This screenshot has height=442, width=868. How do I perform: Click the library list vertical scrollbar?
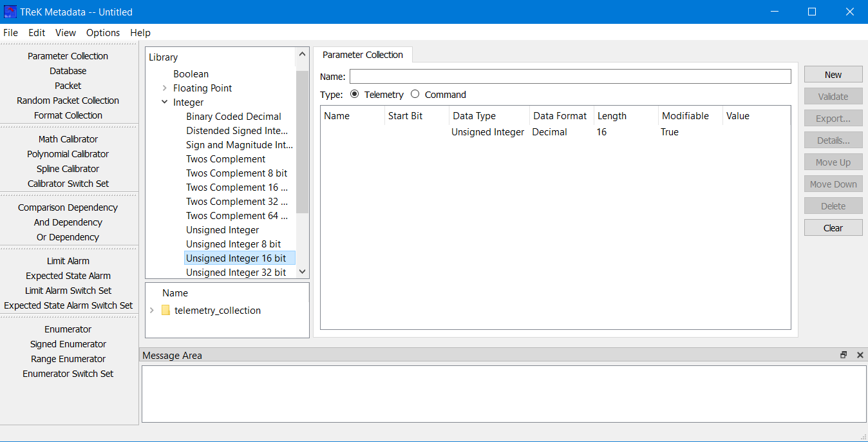pos(302,142)
